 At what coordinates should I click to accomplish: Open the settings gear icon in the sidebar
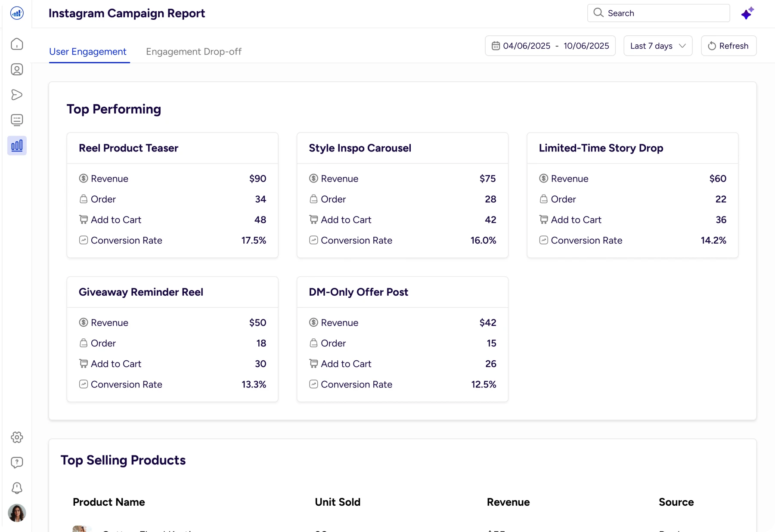tap(17, 437)
